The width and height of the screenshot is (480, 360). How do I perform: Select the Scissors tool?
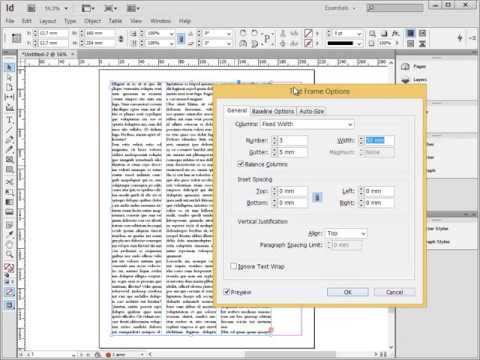(9, 182)
